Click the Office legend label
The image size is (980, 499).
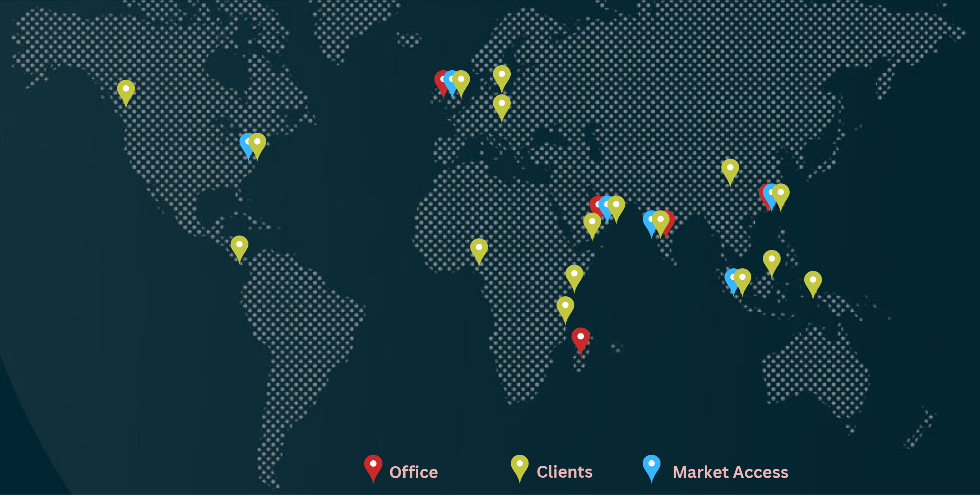(414, 472)
